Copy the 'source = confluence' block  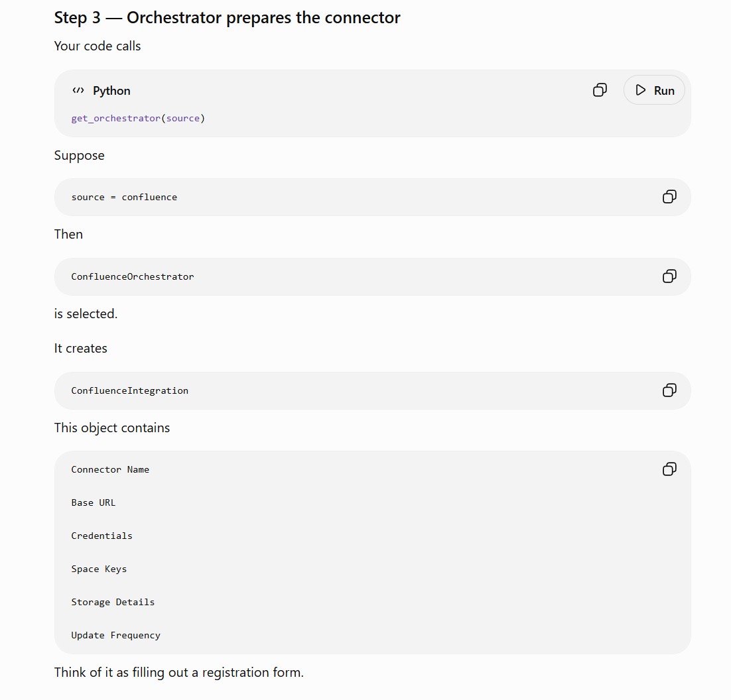[x=669, y=196]
